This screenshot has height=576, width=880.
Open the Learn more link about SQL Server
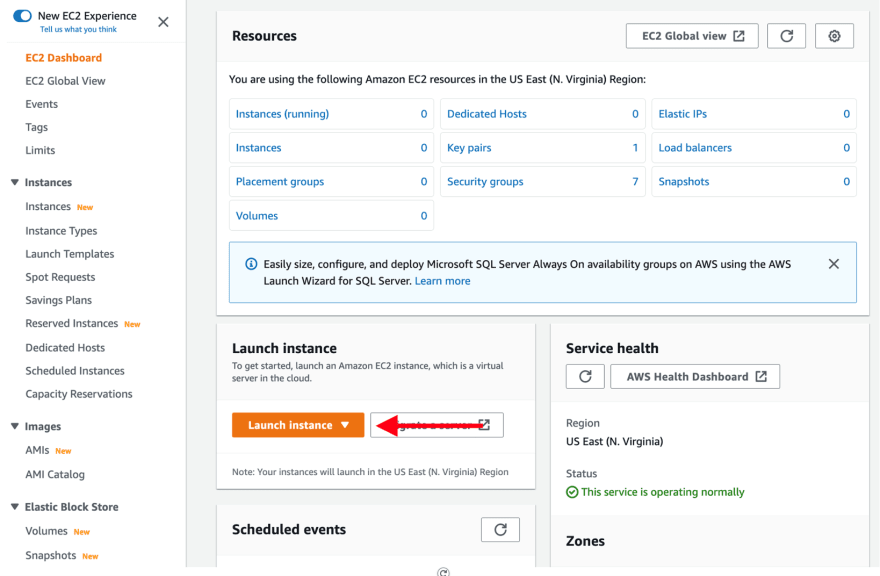click(443, 281)
